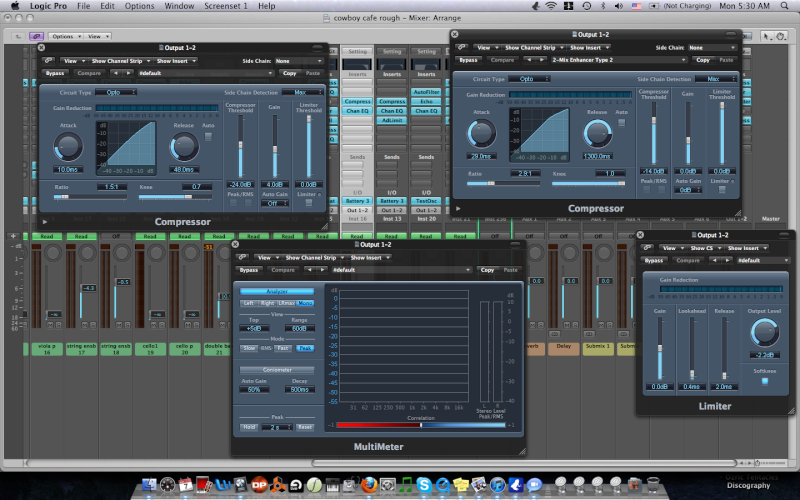The width and height of the screenshot is (800, 500).
Task: Go to next preset in left Compressor
Action: point(128,73)
